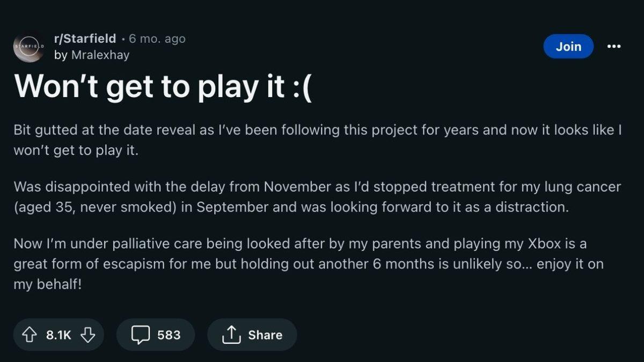644x362 pixels.
Task: Click the paragraph starting "Bit gutted"
Action: (x=317, y=140)
